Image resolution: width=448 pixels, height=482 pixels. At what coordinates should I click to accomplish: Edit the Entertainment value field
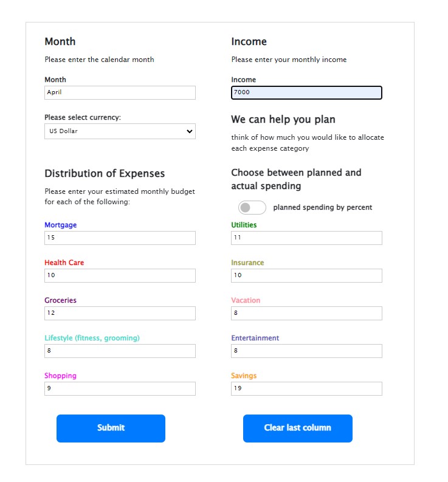306,351
